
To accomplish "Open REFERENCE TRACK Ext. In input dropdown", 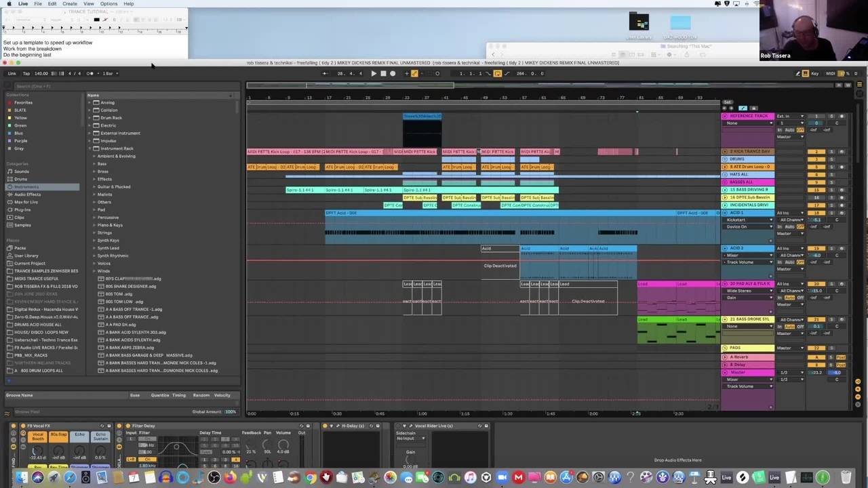I will (789, 116).
